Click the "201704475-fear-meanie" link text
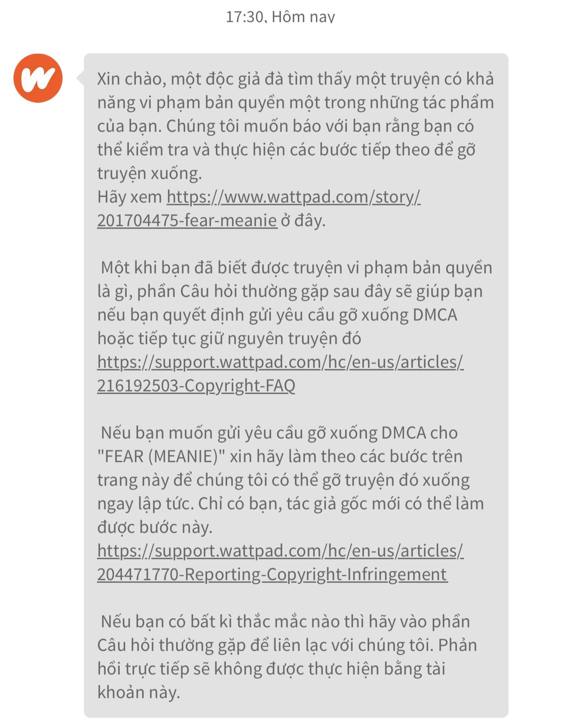Screen dimensions: 561x728 click(x=187, y=220)
